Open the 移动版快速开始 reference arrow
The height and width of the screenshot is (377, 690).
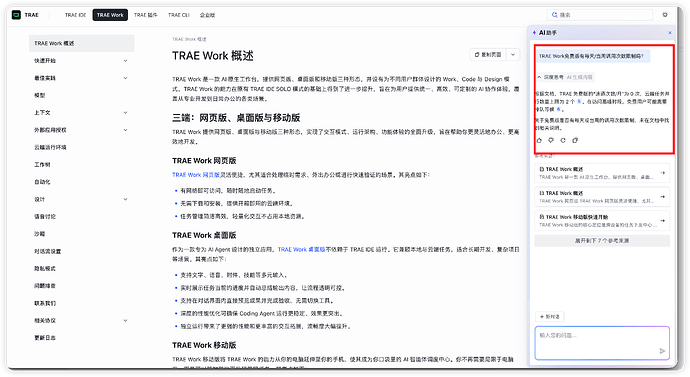[x=663, y=221]
